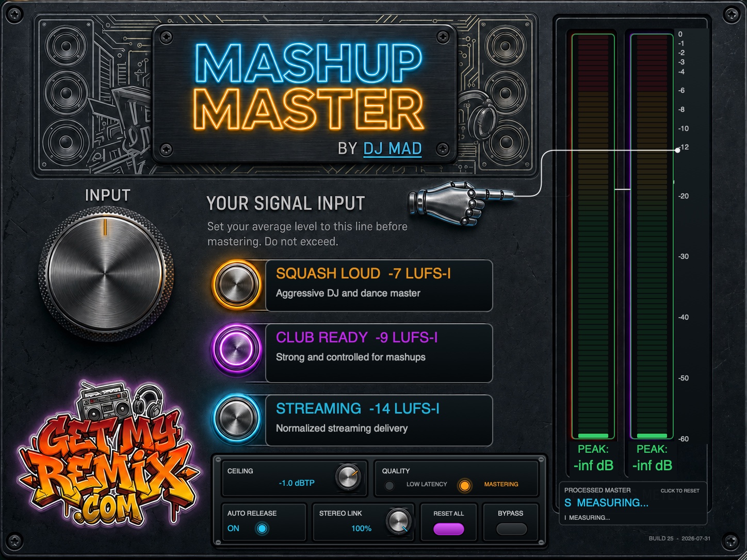Click the right channel PEAK -inf dB readout
747x560 pixels.
pos(652,459)
